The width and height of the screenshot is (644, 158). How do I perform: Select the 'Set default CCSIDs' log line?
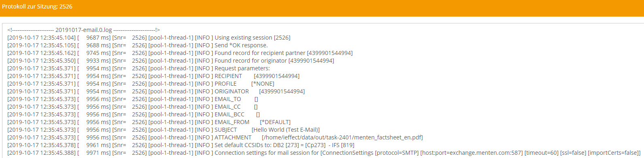(181, 145)
